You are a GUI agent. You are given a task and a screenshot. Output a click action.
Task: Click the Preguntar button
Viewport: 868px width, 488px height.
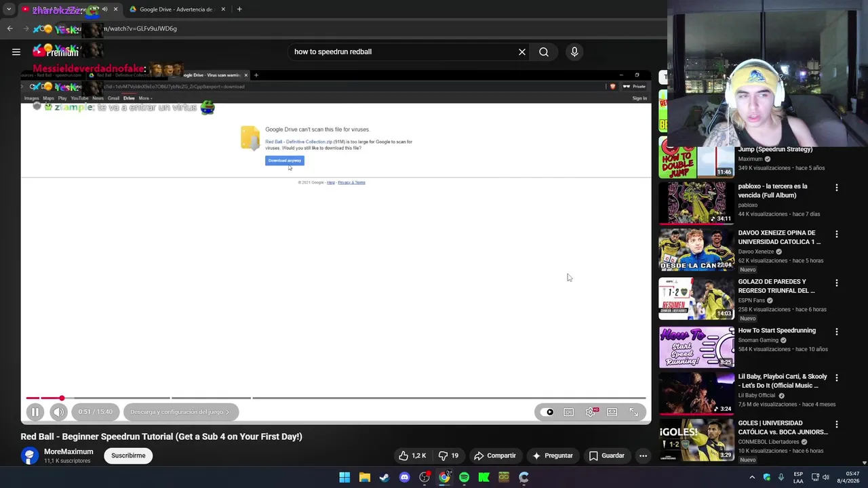click(x=553, y=455)
